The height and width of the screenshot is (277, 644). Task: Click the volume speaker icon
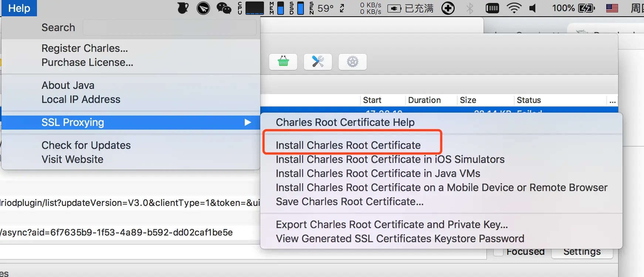[533, 8]
